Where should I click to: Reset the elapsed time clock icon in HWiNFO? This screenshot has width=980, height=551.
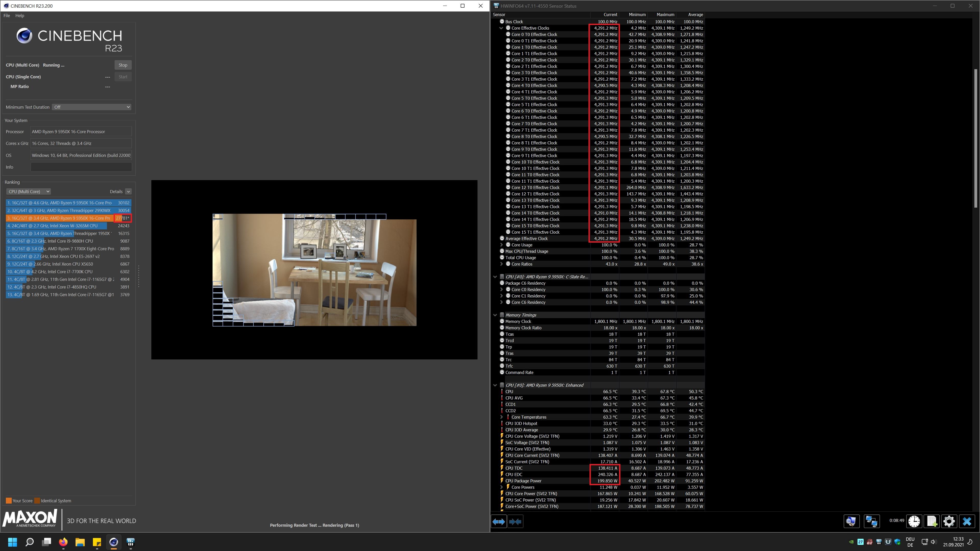(914, 521)
